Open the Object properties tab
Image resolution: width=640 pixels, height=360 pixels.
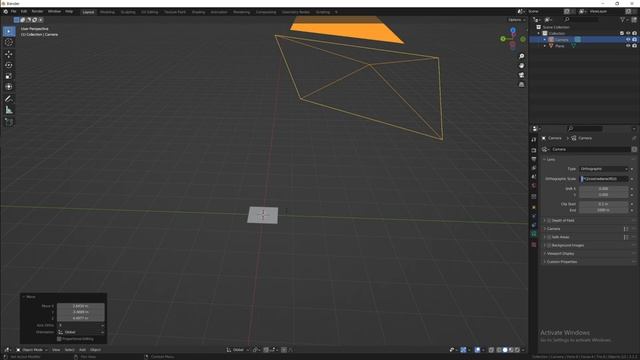click(x=534, y=207)
